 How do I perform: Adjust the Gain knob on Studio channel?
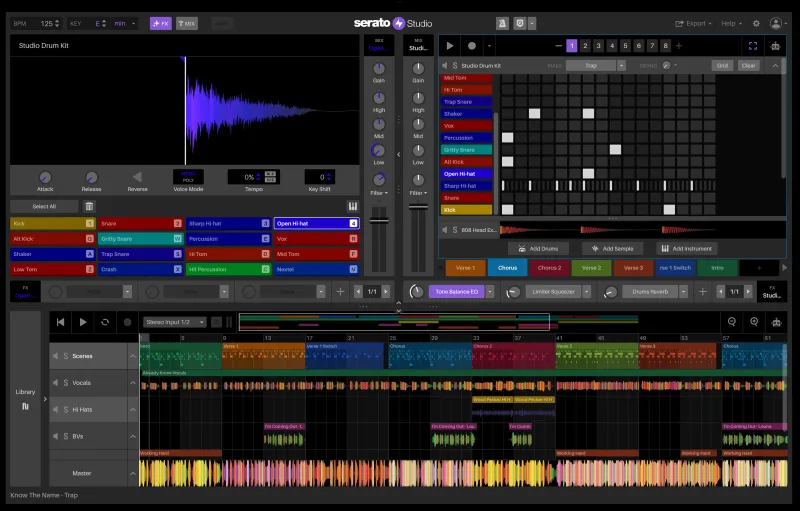tap(418, 68)
